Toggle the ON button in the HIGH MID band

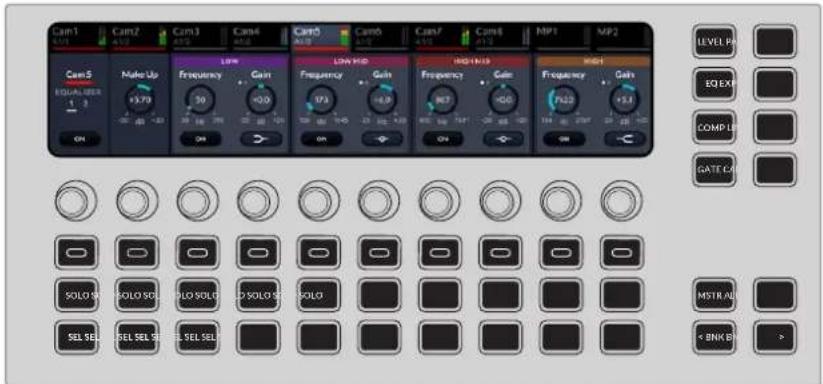coord(443,139)
